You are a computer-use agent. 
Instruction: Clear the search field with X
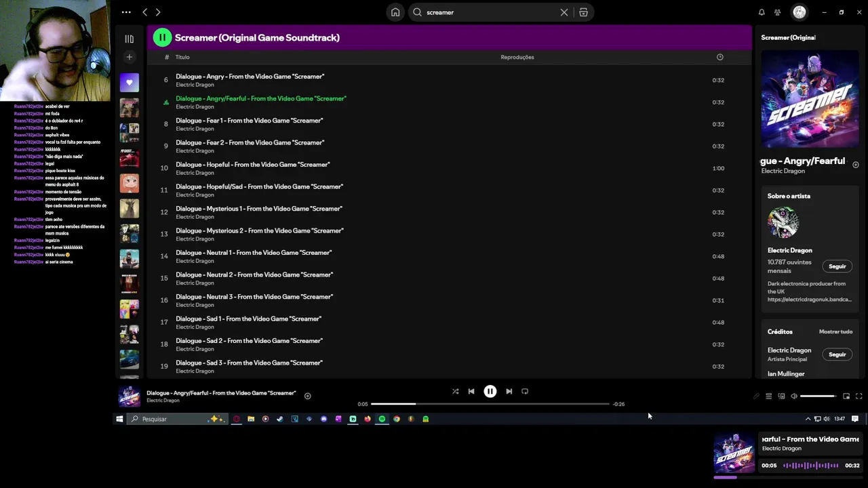pos(564,12)
